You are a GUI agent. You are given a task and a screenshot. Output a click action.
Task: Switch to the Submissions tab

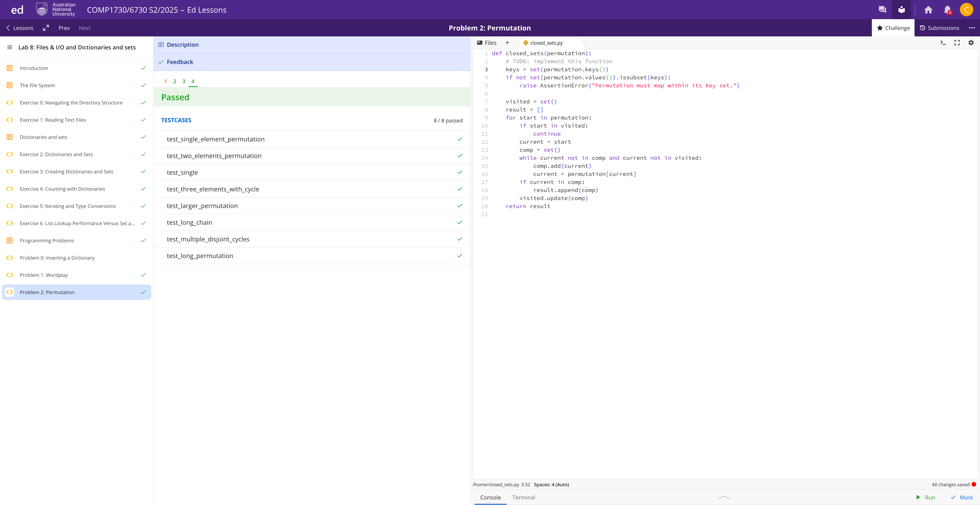pos(939,28)
